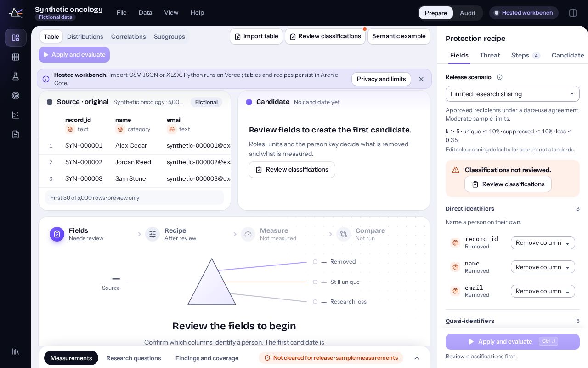Toggle the side panel layout icon
The image size is (588, 368).
point(573,13)
